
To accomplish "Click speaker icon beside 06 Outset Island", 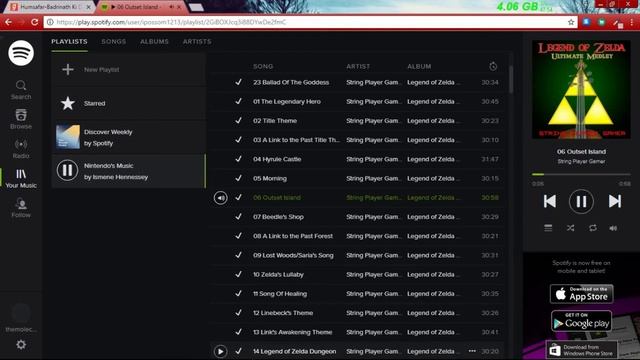I will pos(220,198).
